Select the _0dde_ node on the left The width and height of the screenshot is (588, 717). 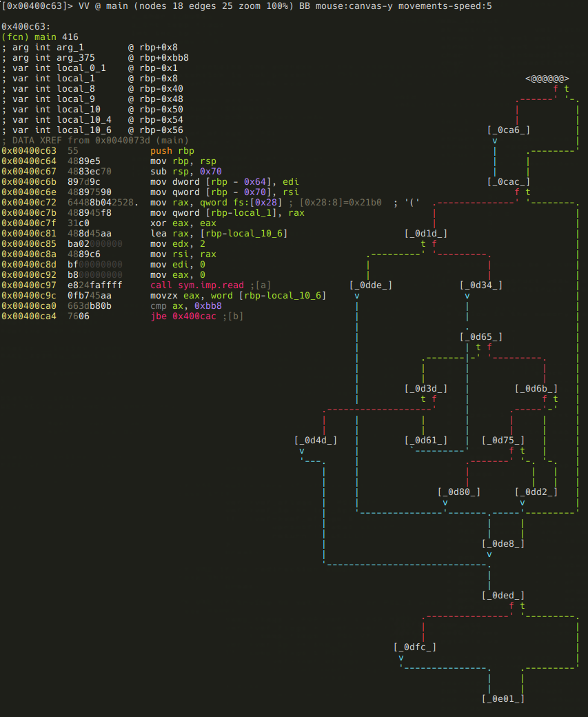pos(371,285)
